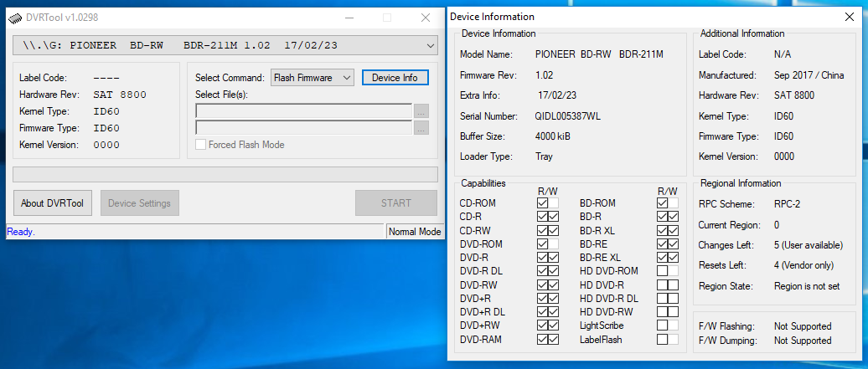Toggle the BD-ROM read checkbox
The height and width of the screenshot is (369, 868).
pyautogui.click(x=662, y=203)
